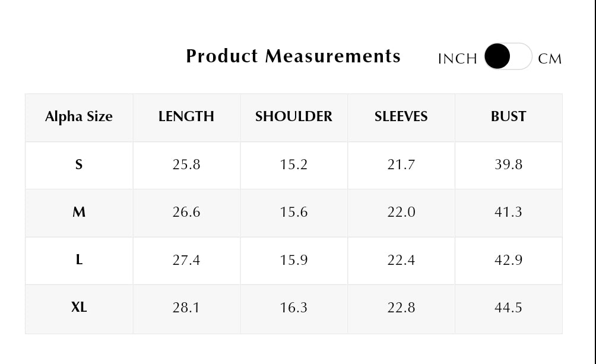Toggle the INCH/CM unit switch

tap(508, 56)
